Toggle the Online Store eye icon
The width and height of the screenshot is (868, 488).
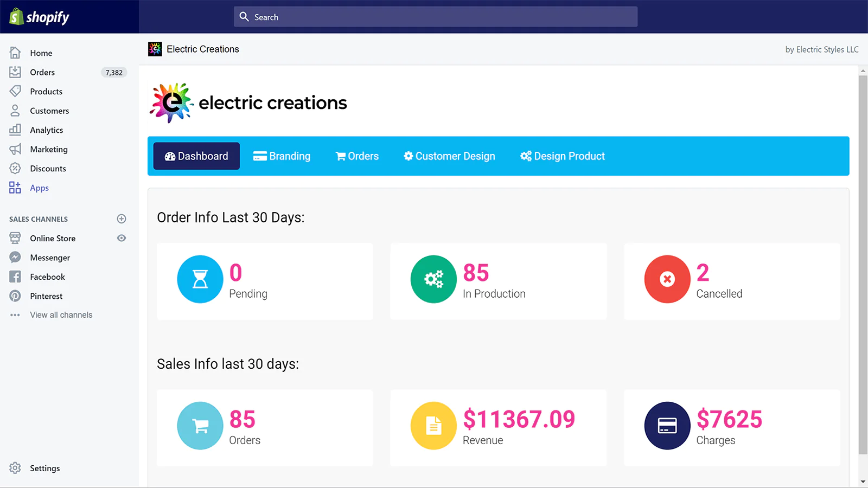[x=122, y=238]
